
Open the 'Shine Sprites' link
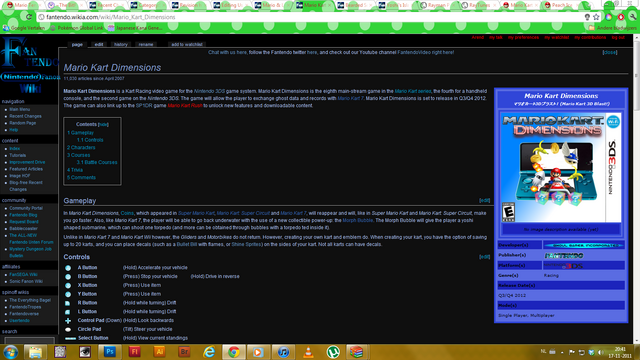tap(246, 244)
